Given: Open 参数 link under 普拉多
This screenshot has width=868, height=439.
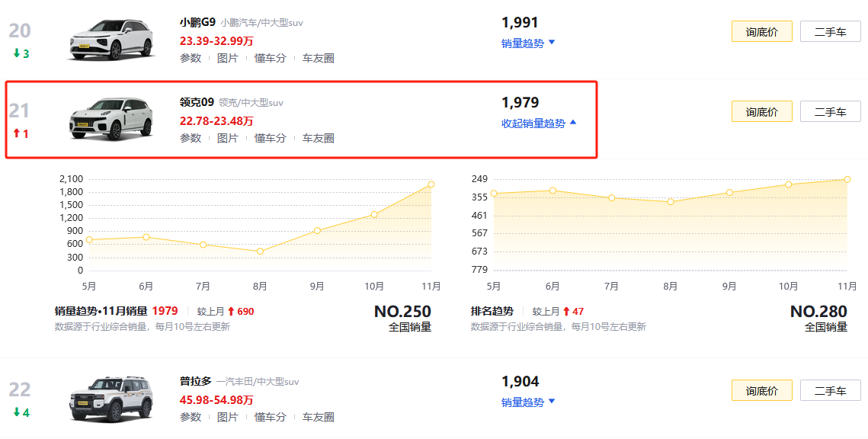Looking at the screenshot, I should click(x=191, y=417).
